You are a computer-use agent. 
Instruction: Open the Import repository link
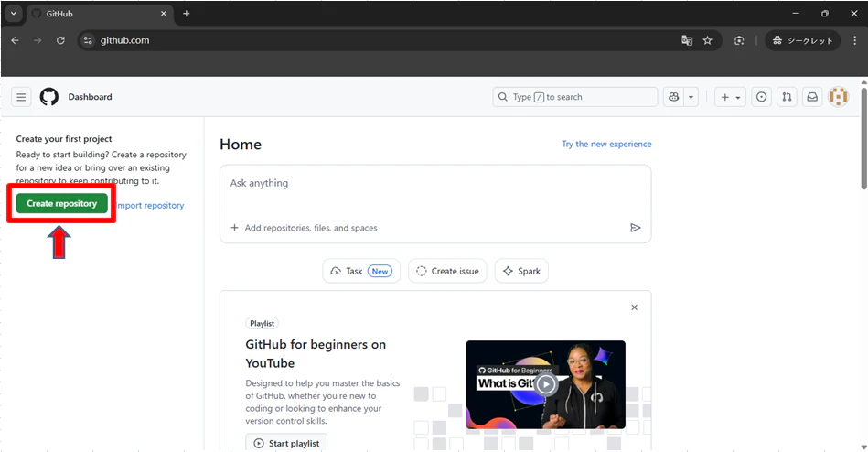pyautogui.click(x=150, y=206)
